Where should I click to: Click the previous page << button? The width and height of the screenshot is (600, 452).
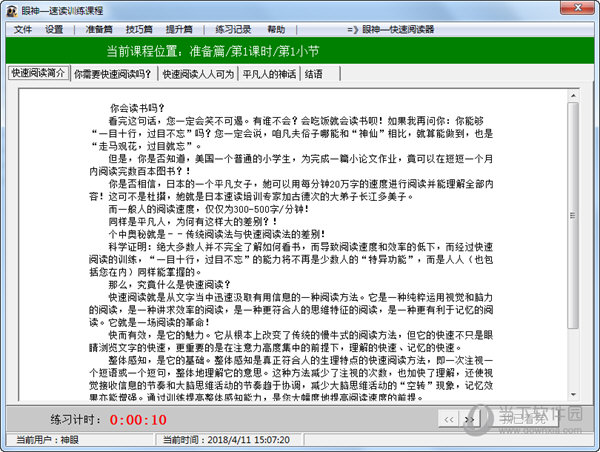coord(449,419)
